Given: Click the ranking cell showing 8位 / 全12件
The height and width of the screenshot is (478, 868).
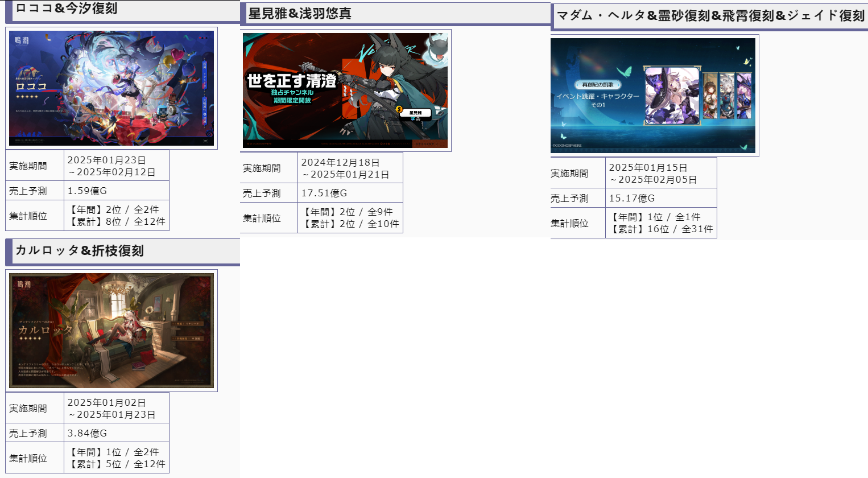Looking at the screenshot, I should [x=117, y=216].
